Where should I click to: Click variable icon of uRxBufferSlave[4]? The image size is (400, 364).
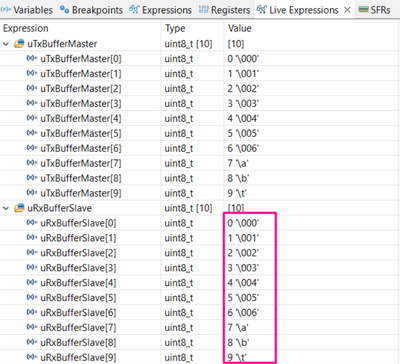[31, 283]
